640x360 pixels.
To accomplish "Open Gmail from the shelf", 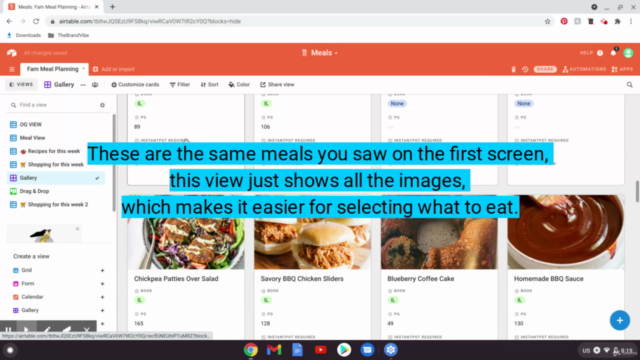I will (274, 350).
